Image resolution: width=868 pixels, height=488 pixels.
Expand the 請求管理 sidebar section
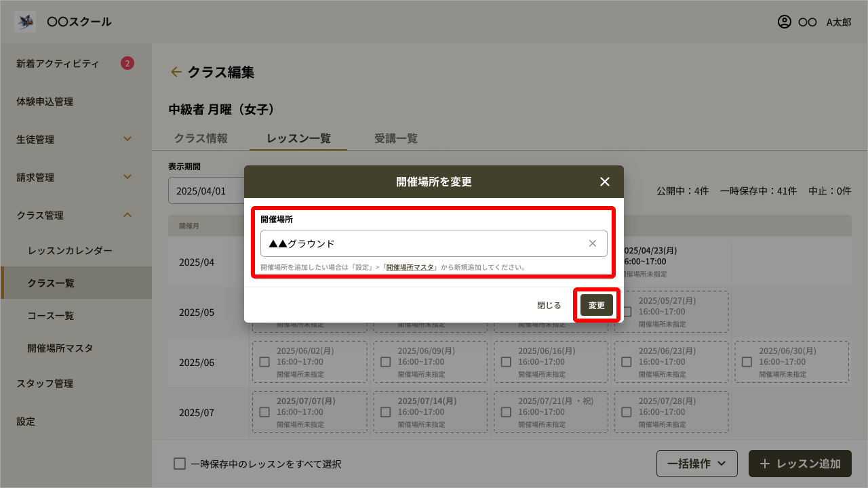(127, 178)
